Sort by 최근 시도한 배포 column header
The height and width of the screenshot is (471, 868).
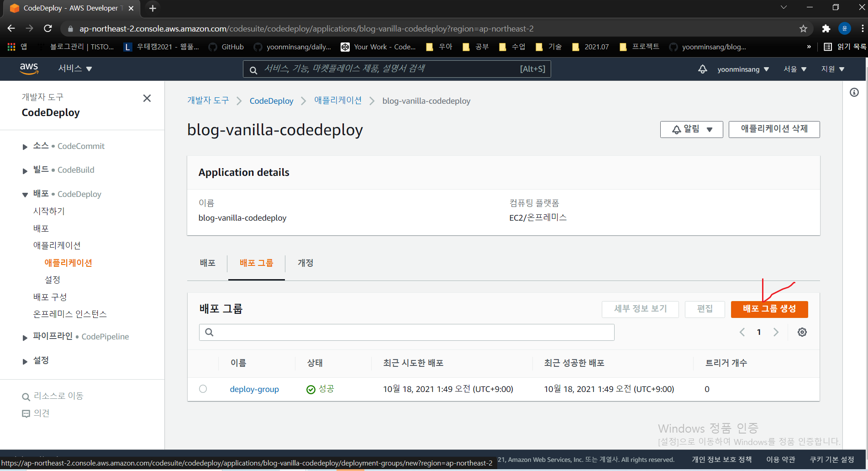(x=413, y=363)
